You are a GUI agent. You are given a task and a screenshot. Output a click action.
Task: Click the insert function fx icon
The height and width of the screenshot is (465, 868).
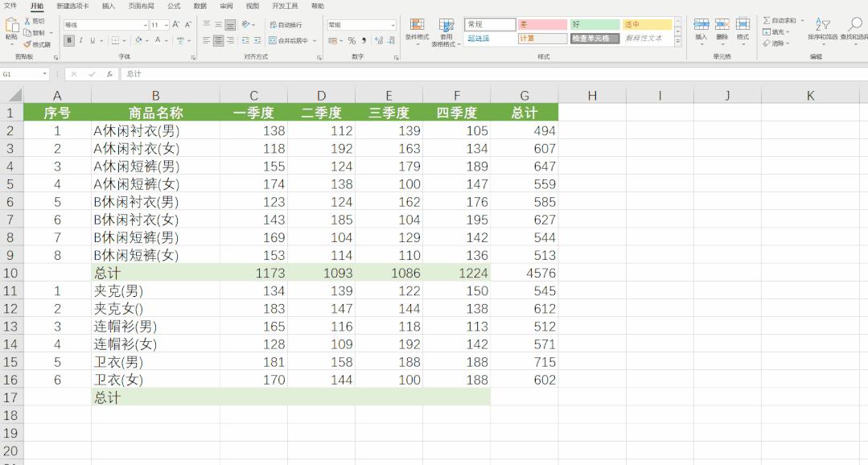109,74
